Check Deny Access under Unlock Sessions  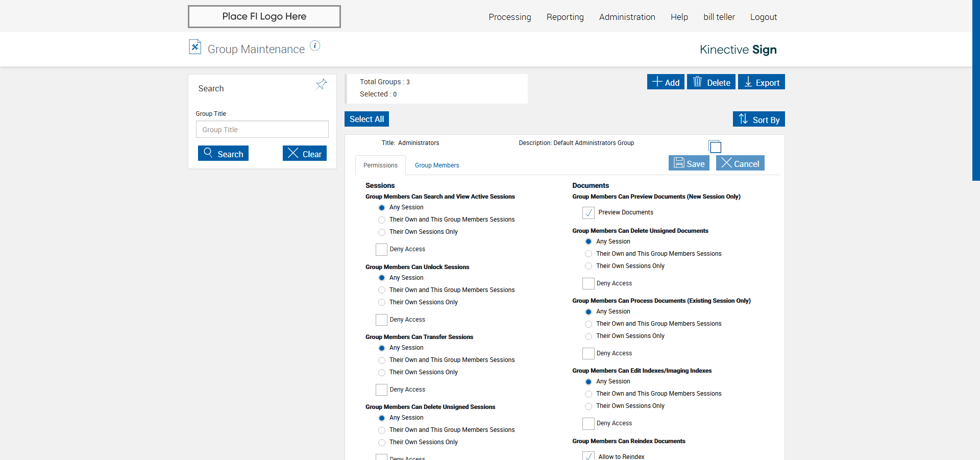point(381,320)
